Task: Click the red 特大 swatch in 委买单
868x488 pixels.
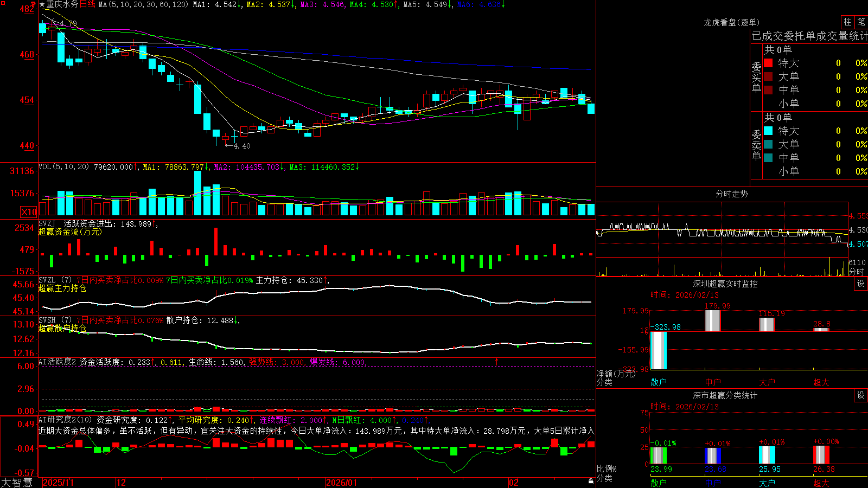Action: (768, 63)
